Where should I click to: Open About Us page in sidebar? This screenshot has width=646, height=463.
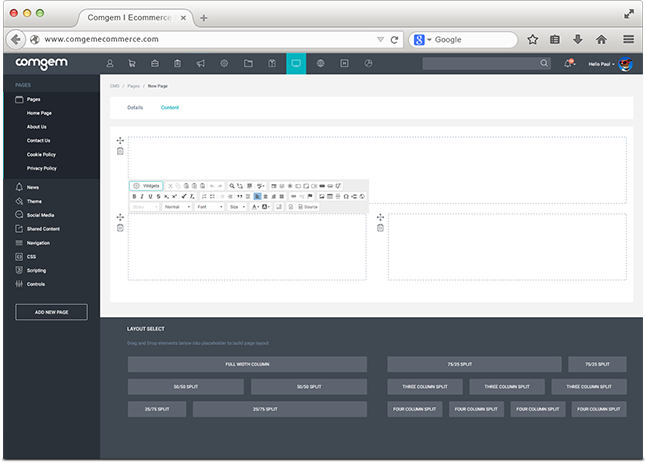37,127
